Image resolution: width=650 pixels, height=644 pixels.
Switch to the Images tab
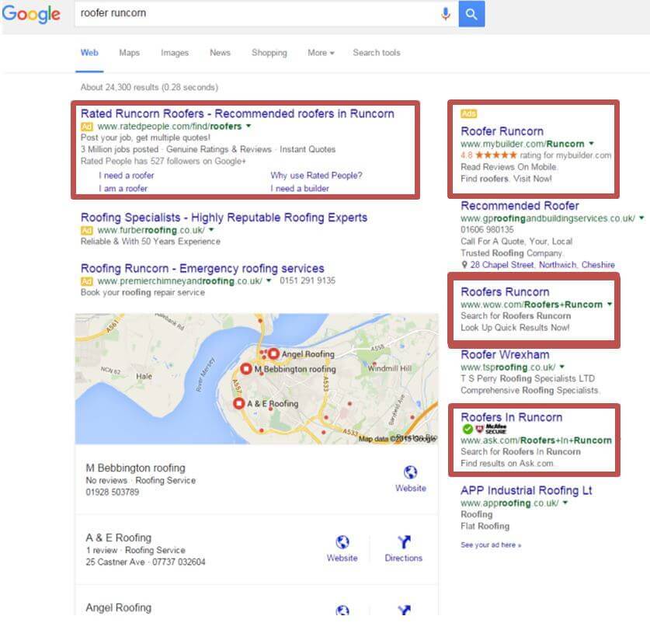pyautogui.click(x=175, y=53)
